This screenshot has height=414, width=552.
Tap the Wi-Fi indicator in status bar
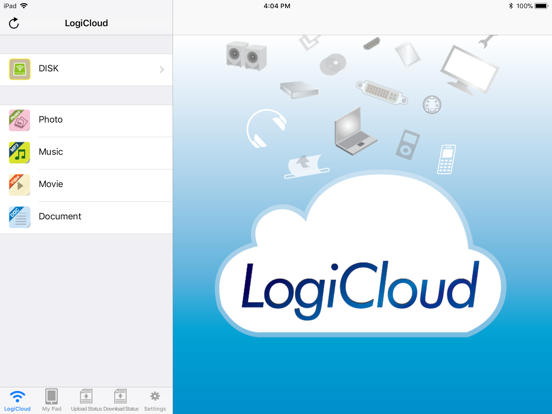[x=24, y=6]
